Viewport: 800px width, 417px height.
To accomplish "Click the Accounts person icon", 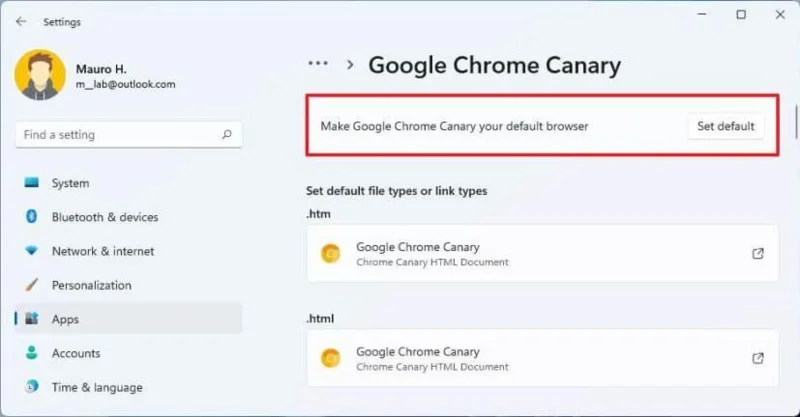I will pyautogui.click(x=32, y=353).
